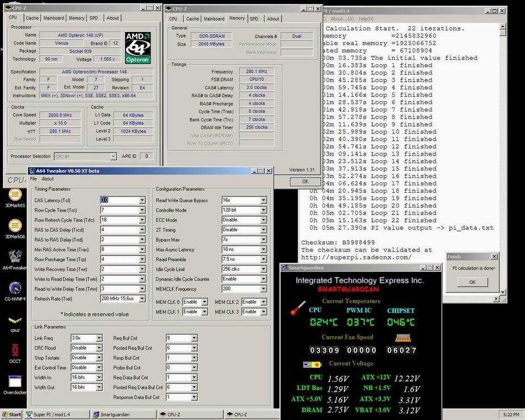Open the 2T Timing dropdown
525x420 pixels.
pos(263,230)
